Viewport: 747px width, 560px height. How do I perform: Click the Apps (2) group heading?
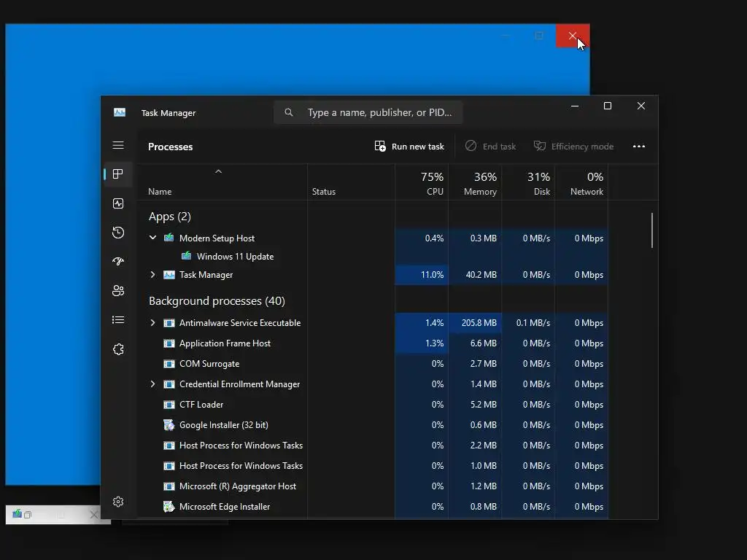coord(169,217)
